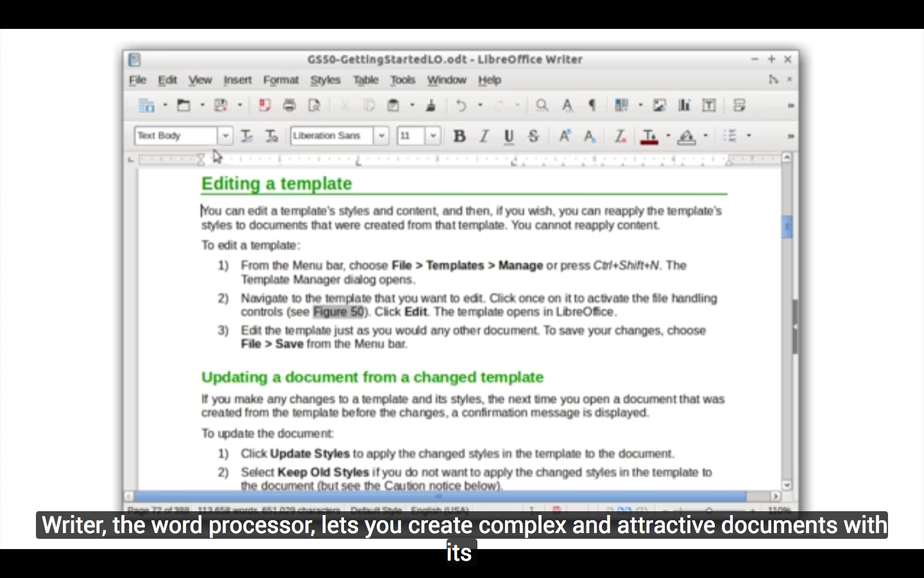Open the Window menu
The height and width of the screenshot is (578, 924).
(x=447, y=80)
